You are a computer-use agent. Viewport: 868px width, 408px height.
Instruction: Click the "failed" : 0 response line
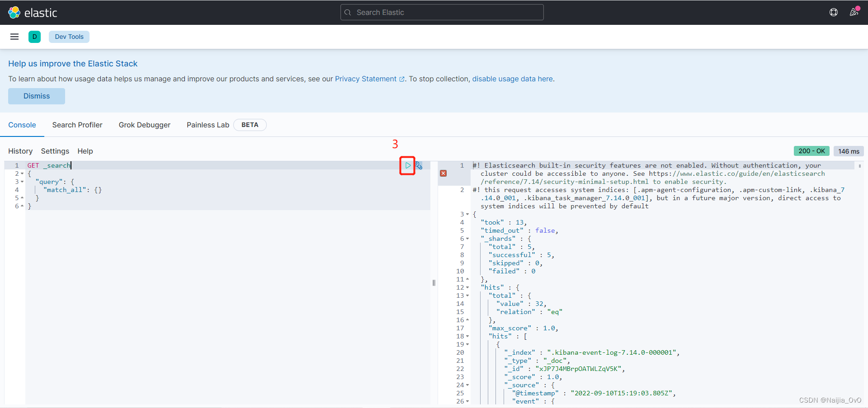512,271
